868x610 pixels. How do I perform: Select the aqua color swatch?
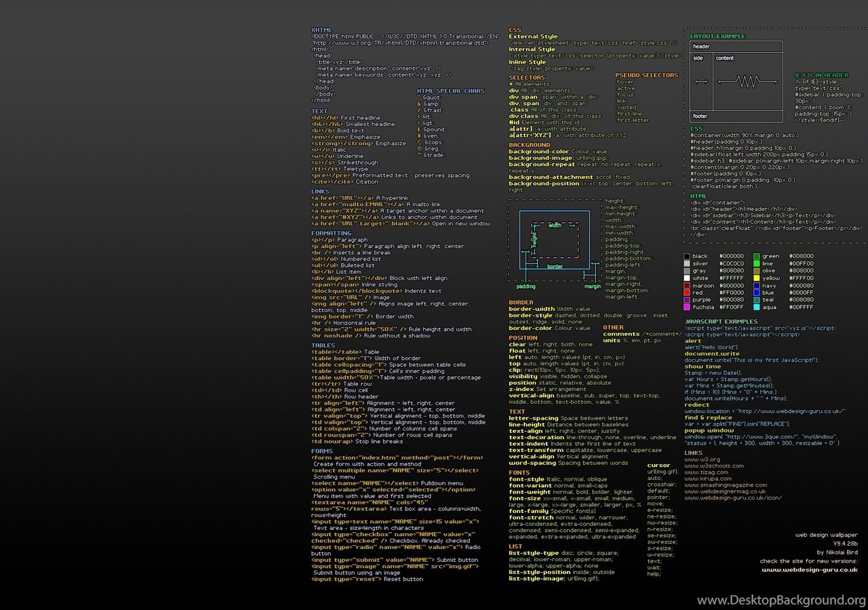click(x=757, y=307)
